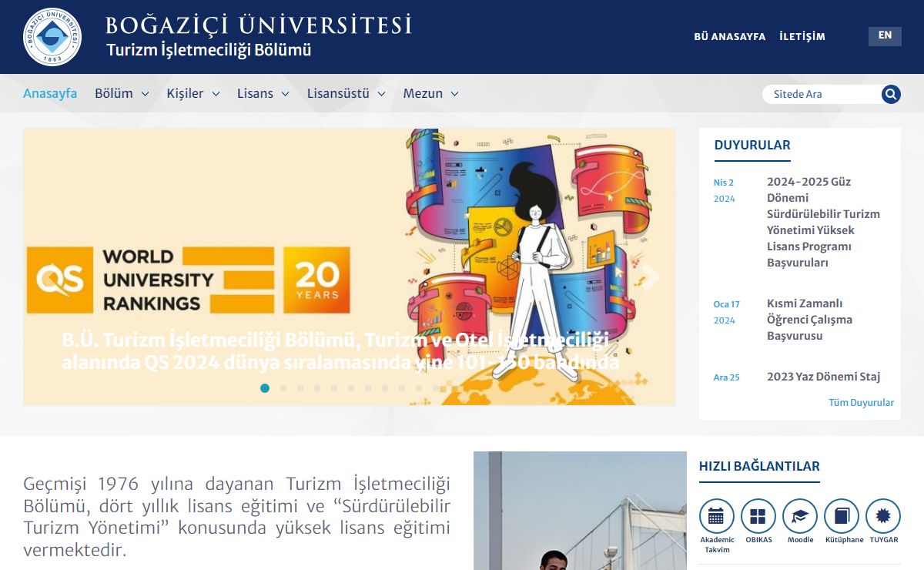Select the fourth carousel dot
924x570 pixels.
pos(317,388)
